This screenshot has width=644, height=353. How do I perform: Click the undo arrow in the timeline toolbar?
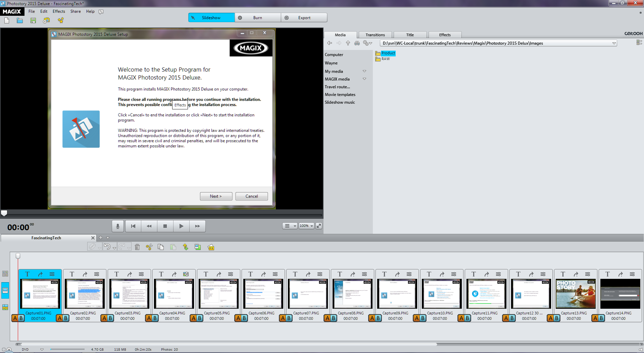[x=107, y=247]
